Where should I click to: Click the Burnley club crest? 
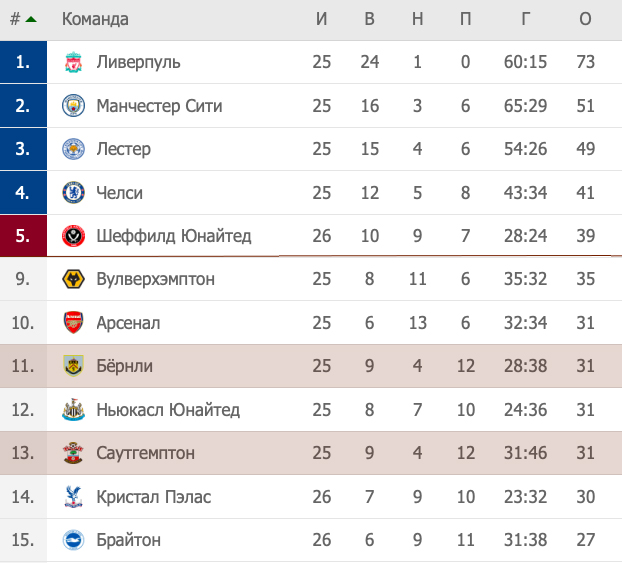[73, 366]
